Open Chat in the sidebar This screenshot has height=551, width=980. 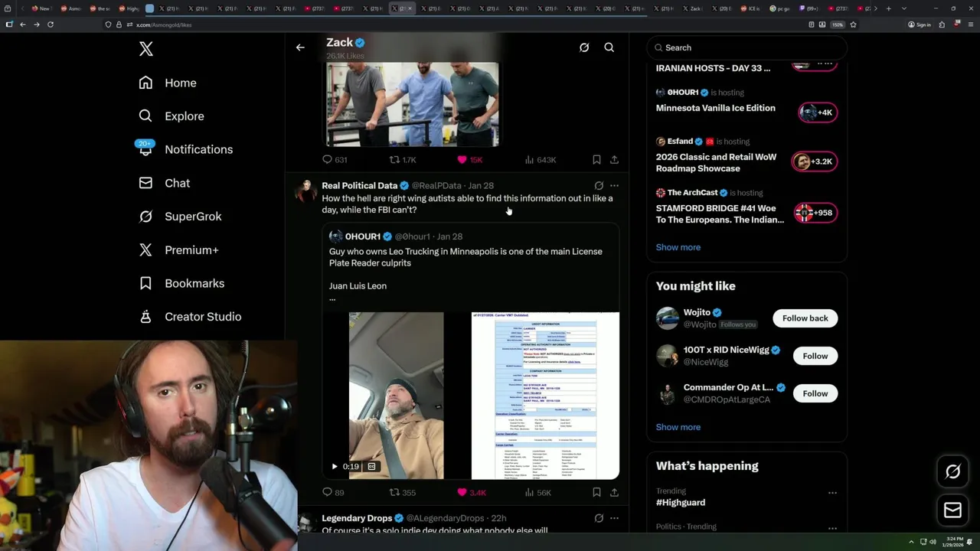(164, 183)
